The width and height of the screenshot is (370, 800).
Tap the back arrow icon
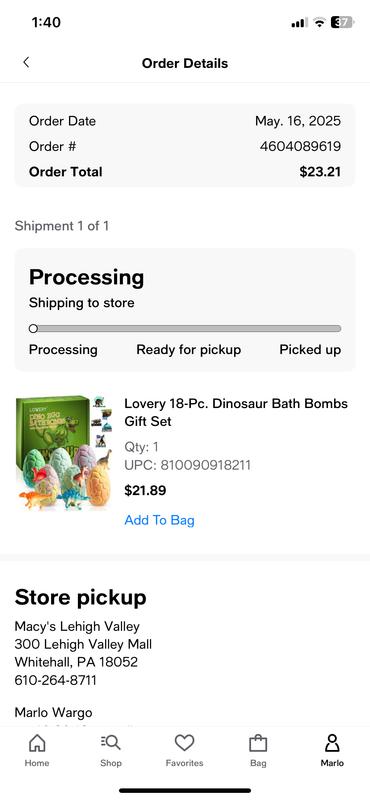(x=26, y=62)
